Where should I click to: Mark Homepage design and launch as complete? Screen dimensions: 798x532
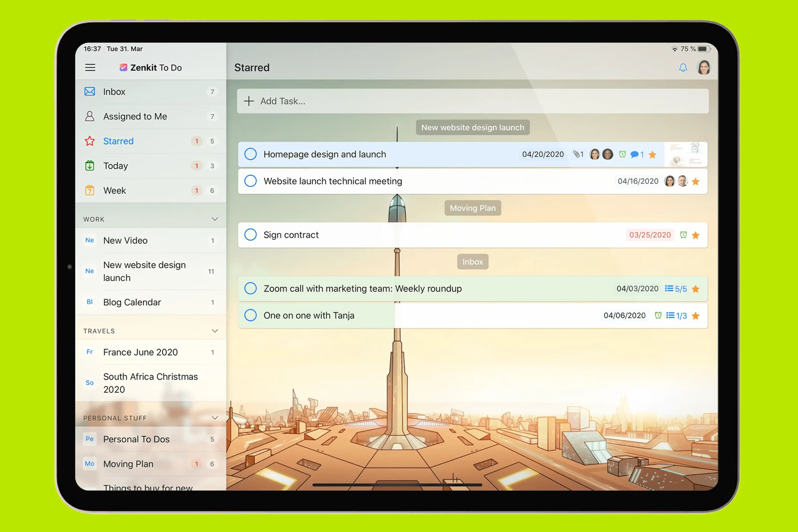click(x=250, y=154)
